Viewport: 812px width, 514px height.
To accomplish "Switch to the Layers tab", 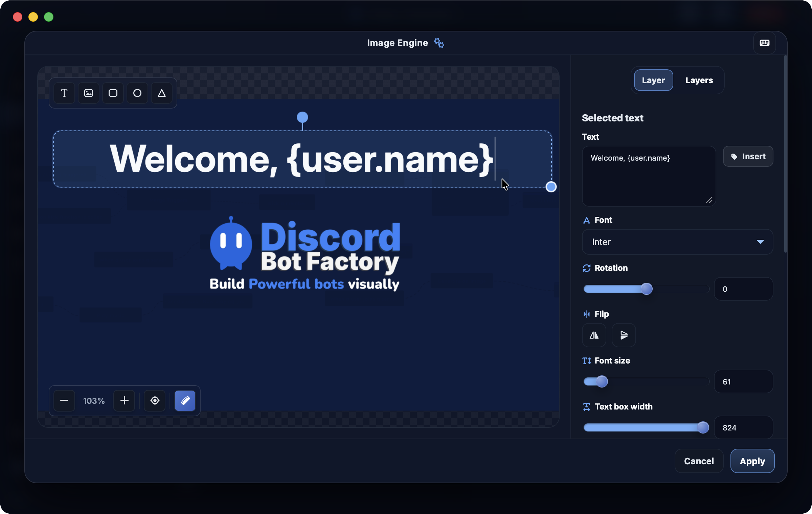I will [x=699, y=80].
